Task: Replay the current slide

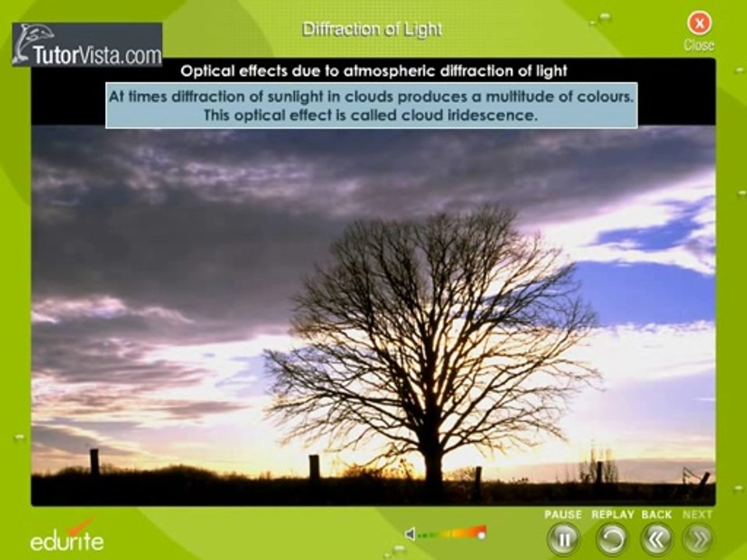Action: 612,540
